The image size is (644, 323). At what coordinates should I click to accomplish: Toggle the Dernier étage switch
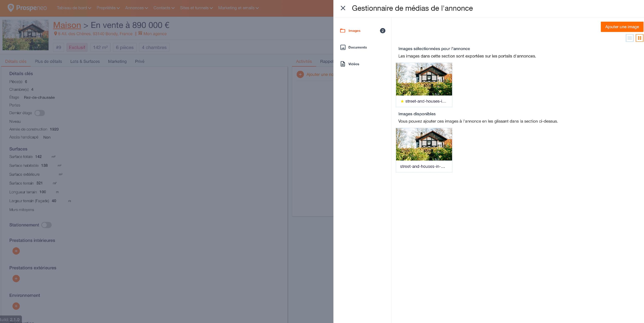[x=39, y=113]
